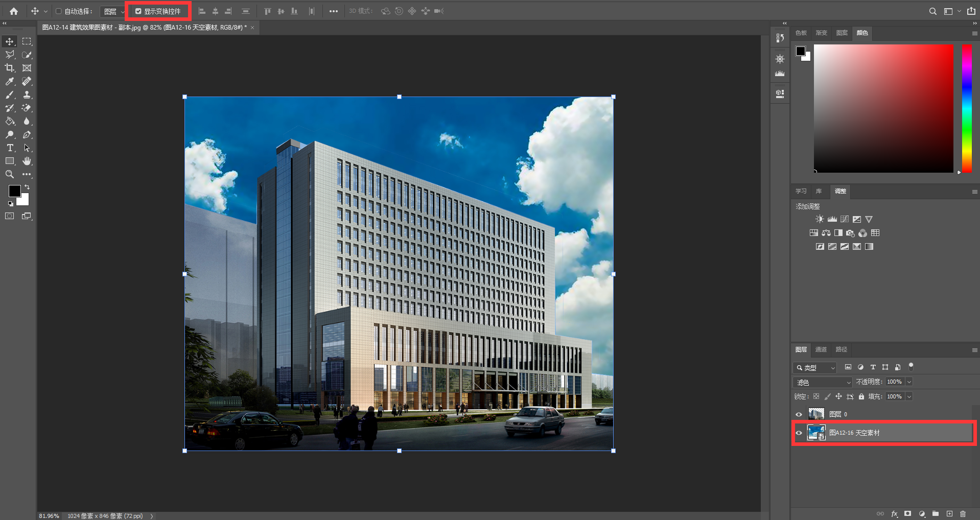
Task: Open the fill slider dropdown
Action: [x=909, y=397]
